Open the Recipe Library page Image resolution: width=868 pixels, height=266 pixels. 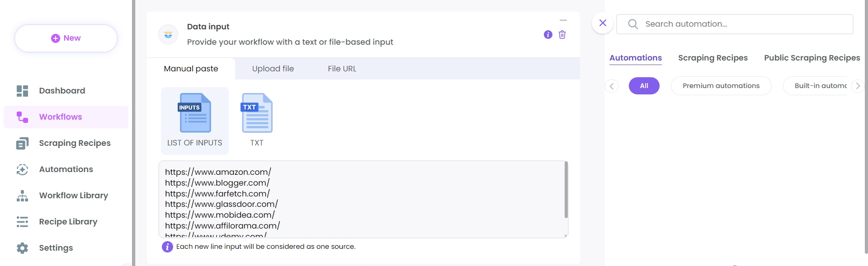click(x=68, y=222)
